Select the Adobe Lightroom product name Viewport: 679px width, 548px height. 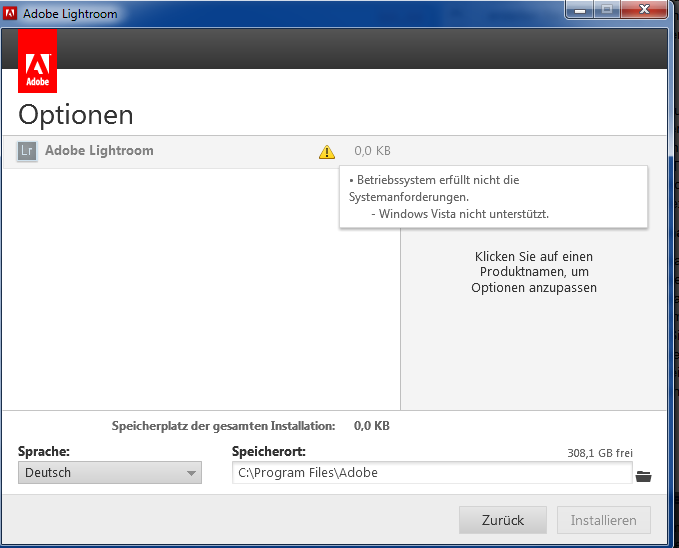coord(99,150)
